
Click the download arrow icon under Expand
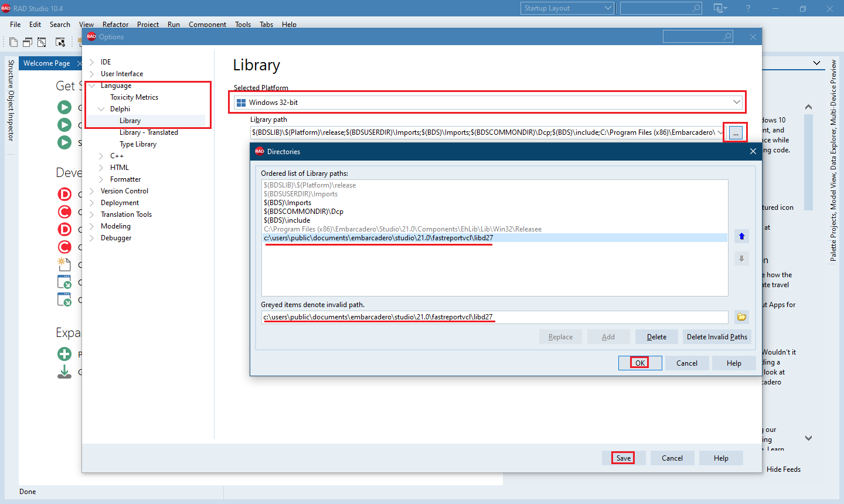pyautogui.click(x=64, y=372)
